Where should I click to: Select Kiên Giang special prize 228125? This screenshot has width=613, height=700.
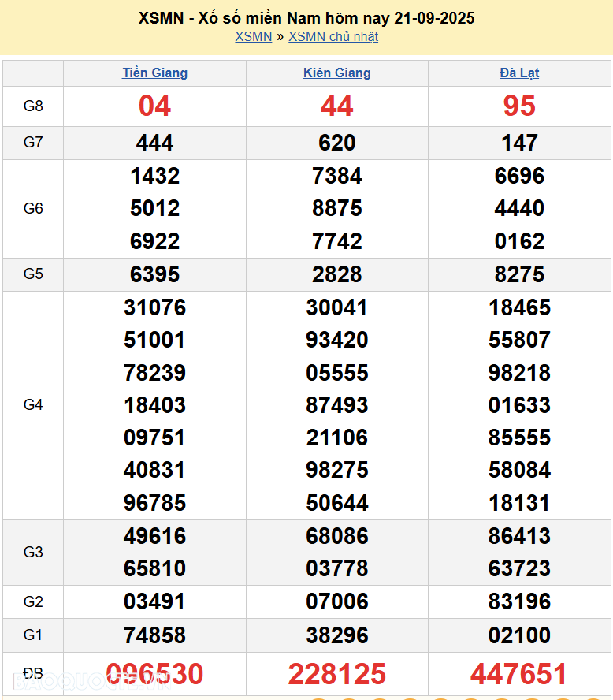point(336,674)
